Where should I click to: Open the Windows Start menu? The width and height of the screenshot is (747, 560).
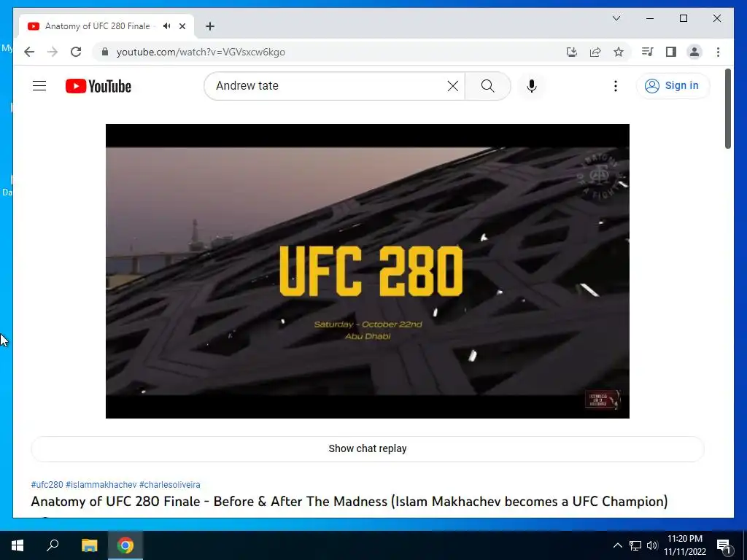pyautogui.click(x=18, y=545)
